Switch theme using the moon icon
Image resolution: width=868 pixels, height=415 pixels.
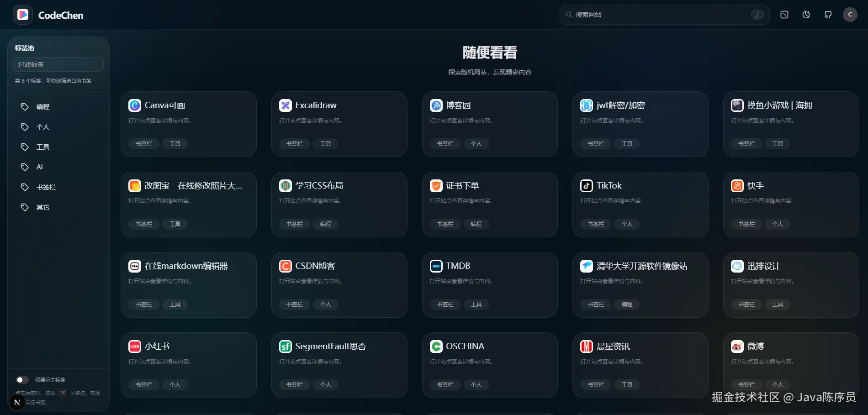pos(806,15)
